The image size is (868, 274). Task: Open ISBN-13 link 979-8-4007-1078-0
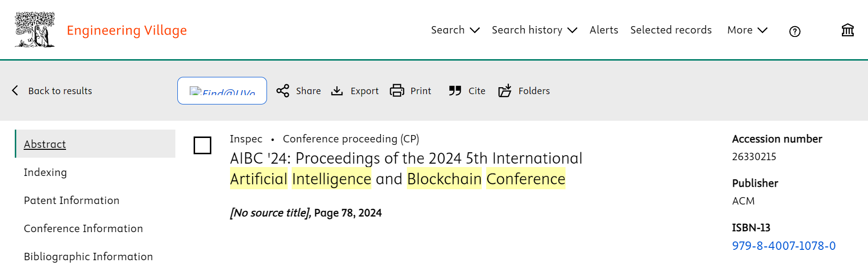click(784, 246)
